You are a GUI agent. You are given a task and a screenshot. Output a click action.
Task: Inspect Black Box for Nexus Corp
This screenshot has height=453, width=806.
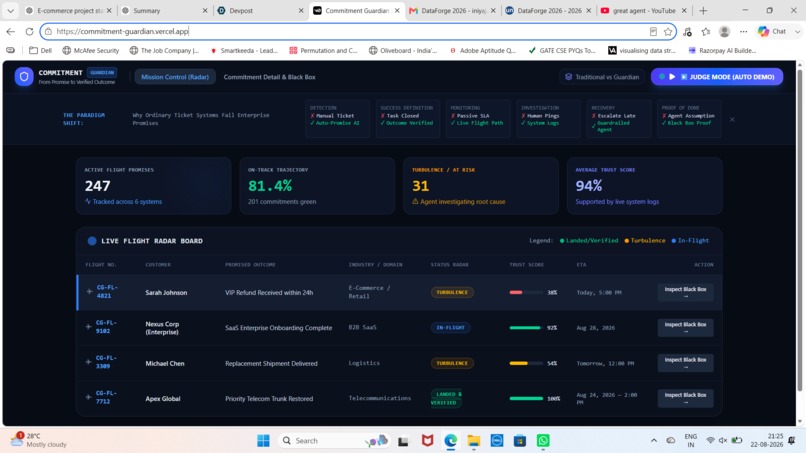[685, 328]
